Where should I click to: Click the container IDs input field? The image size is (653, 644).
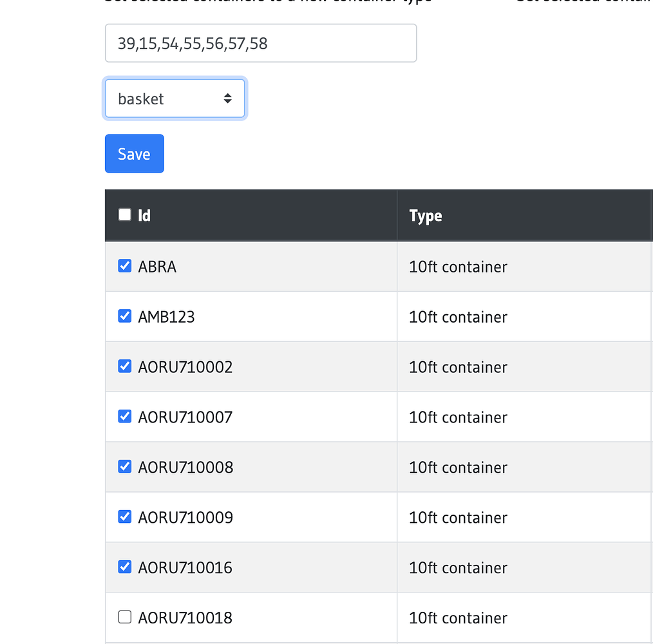260,43
